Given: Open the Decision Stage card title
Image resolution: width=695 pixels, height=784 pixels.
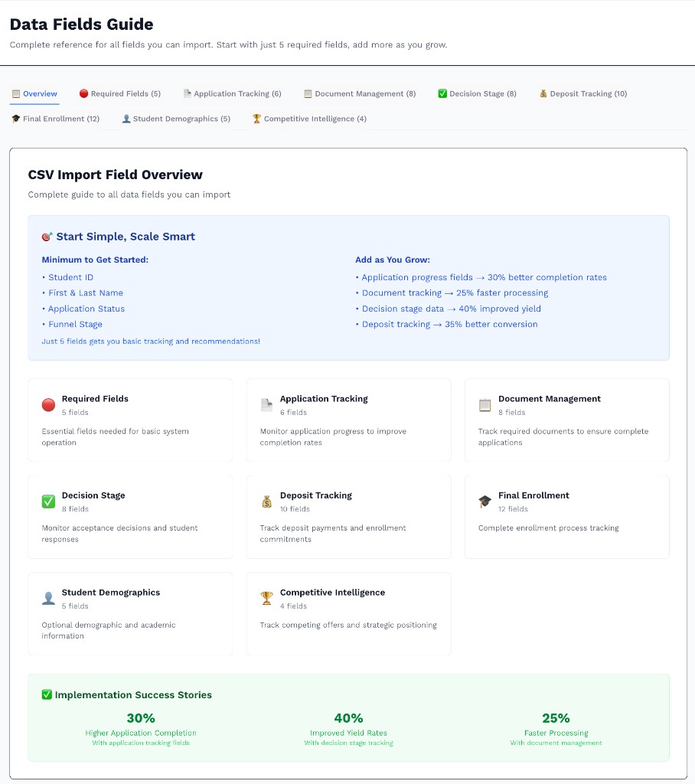Looking at the screenshot, I should click(x=93, y=495).
